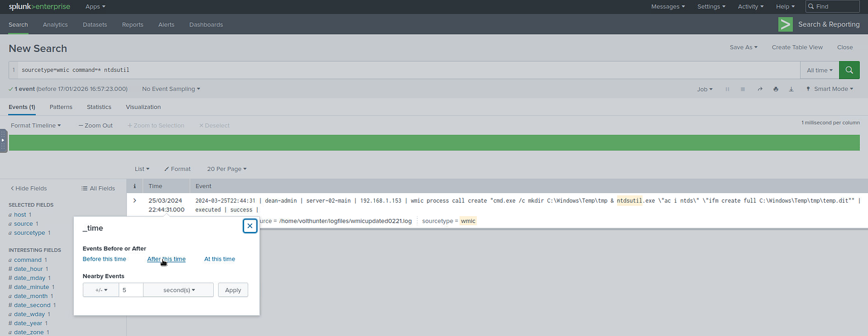Run search with the green magnifier button
This screenshot has width=868, height=336.
click(849, 70)
